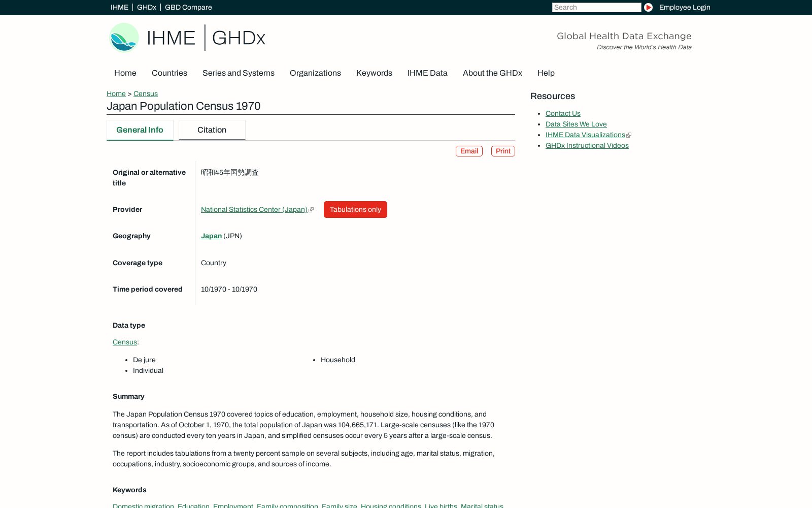Click the De jure list item
812x508 pixels.
tap(144, 360)
